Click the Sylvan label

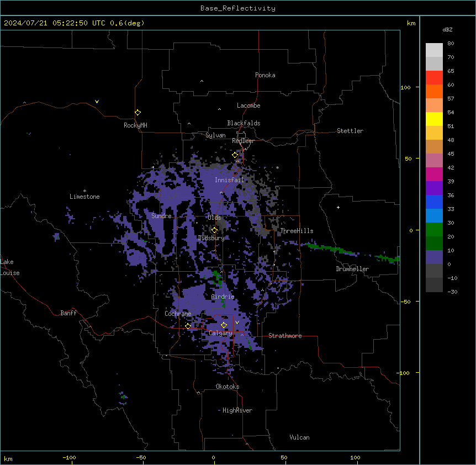215,135
